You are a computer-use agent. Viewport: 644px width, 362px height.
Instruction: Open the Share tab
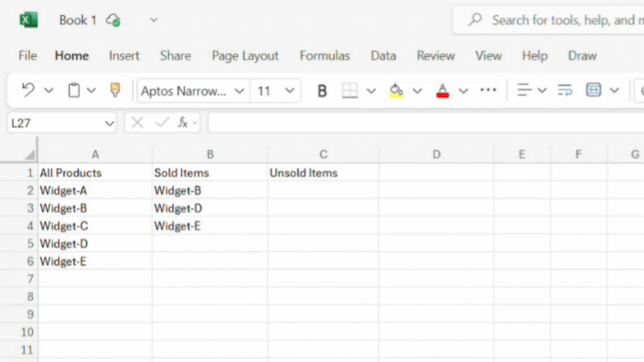tap(175, 55)
